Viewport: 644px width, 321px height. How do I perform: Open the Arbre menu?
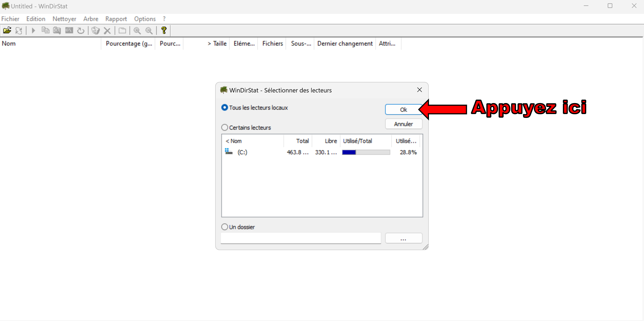pos(91,19)
